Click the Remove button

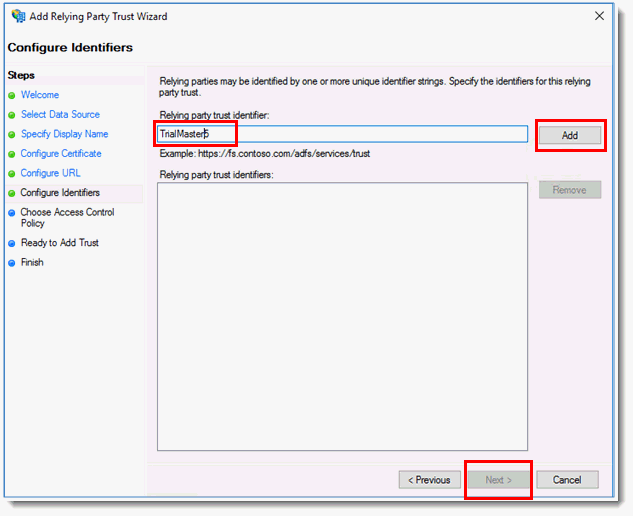pyautogui.click(x=570, y=189)
